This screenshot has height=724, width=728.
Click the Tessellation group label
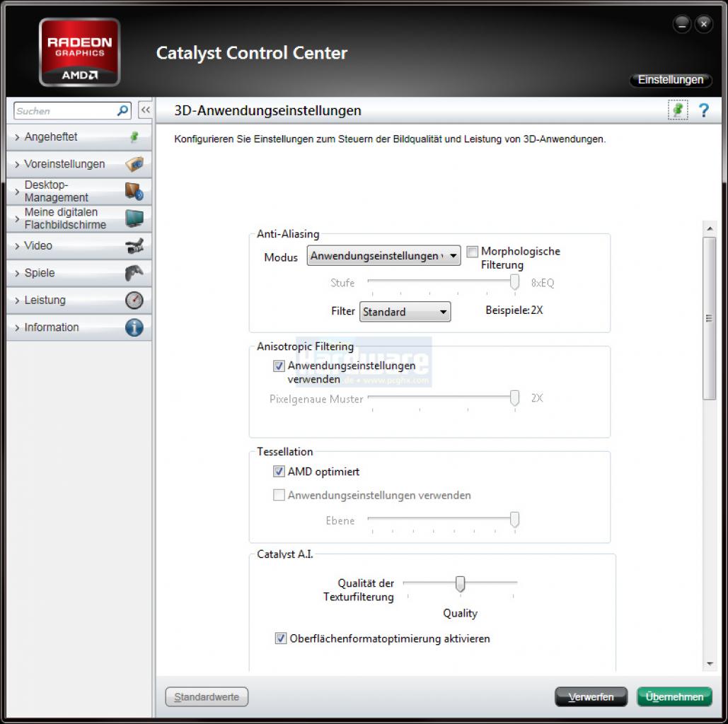pos(284,452)
